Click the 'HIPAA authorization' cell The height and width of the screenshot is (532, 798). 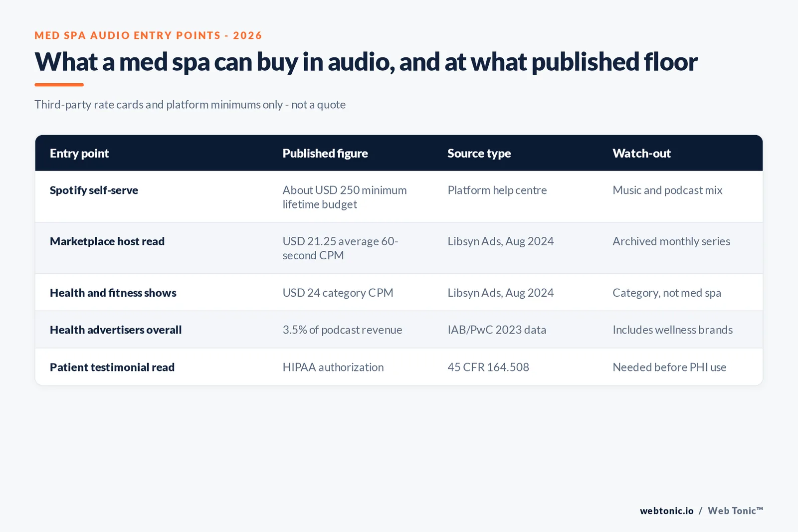(x=333, y=367)
